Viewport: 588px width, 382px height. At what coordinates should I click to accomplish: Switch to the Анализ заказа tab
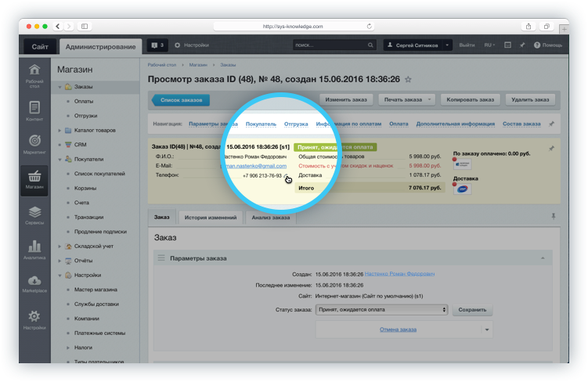270,217
